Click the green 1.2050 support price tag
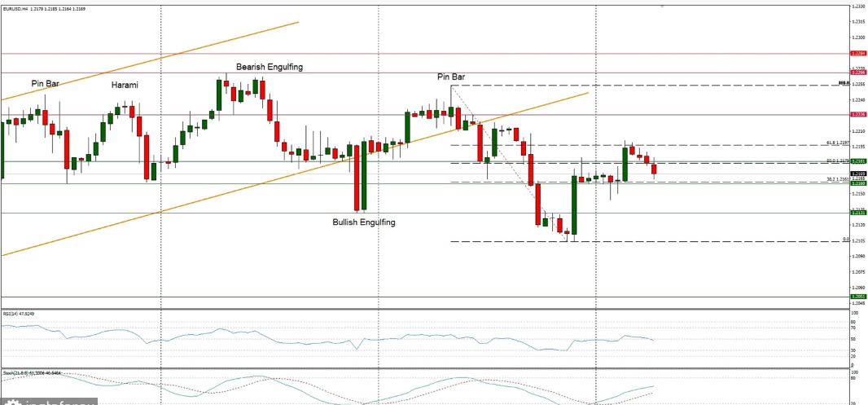868x405 pixels. click(x=857, y=297)
